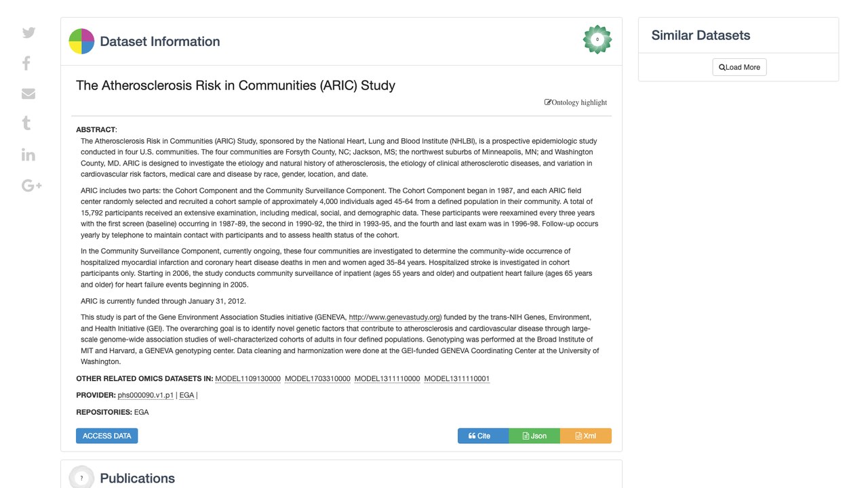Follow the EGA provider link
Screen dimensions: 868x488
click(186, 395)
